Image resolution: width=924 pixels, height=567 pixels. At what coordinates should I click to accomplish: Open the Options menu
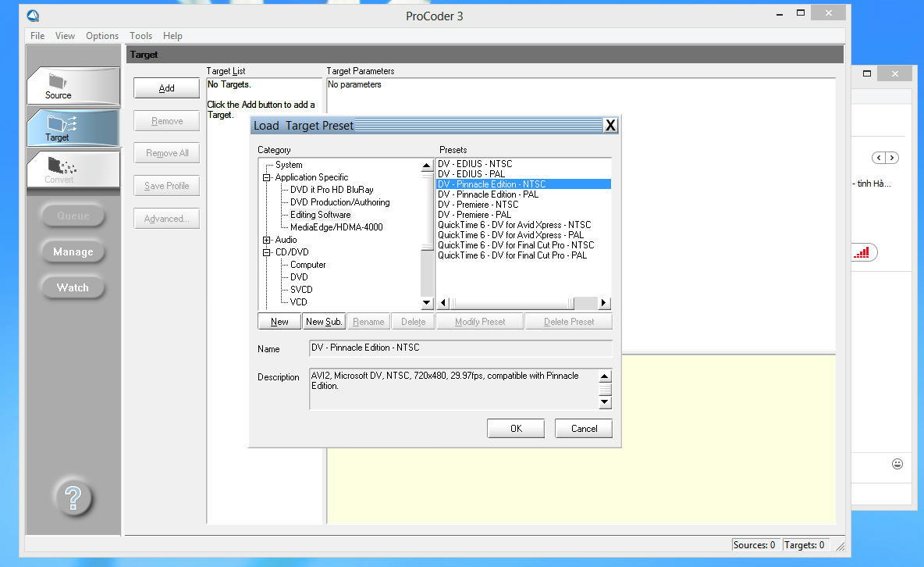coord(102,36)
